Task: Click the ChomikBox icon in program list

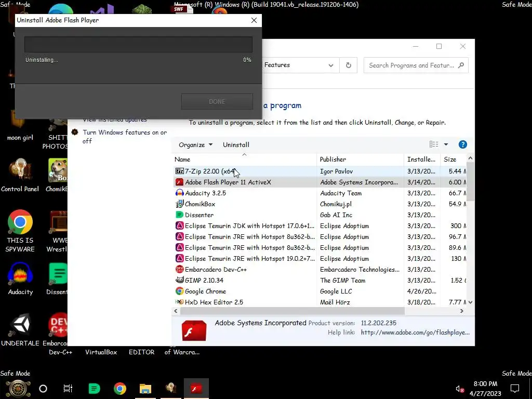Action: (x=179, y=204)
